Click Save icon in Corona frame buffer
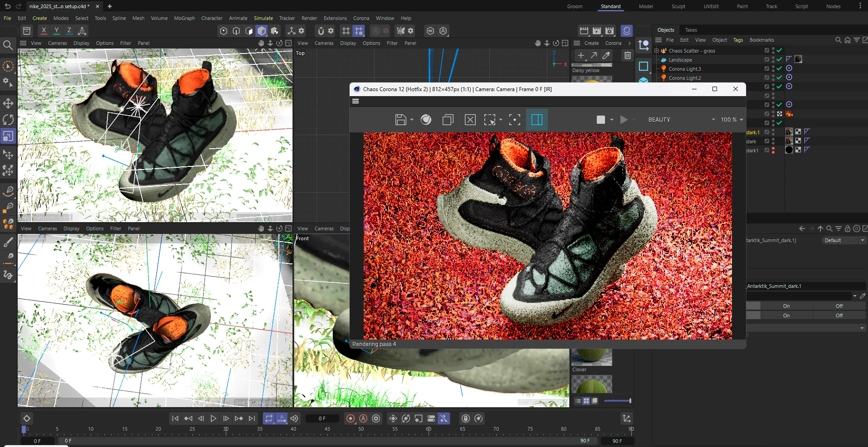The height and width of the screenshot is (447, 868). 400,120
